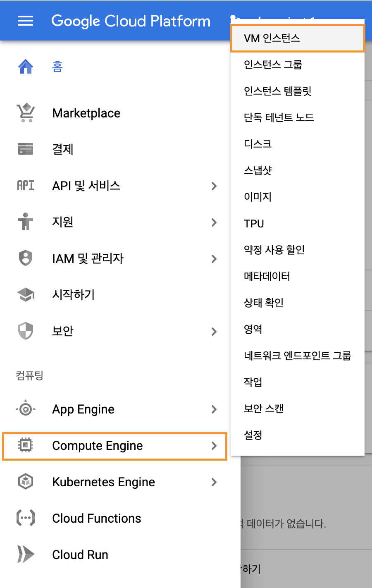Select 디스크 from submenu
The width and height of the screenshot is (372, 588).
[x=298, y=144]
